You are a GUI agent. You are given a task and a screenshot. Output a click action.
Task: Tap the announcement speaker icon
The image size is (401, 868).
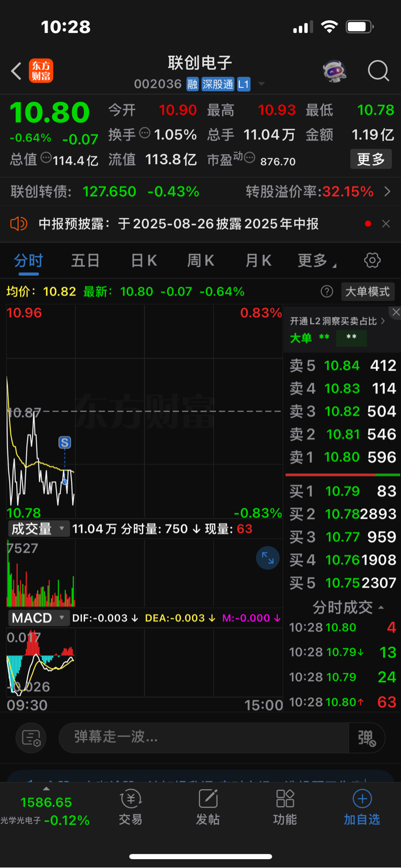(x=18, y=224)
